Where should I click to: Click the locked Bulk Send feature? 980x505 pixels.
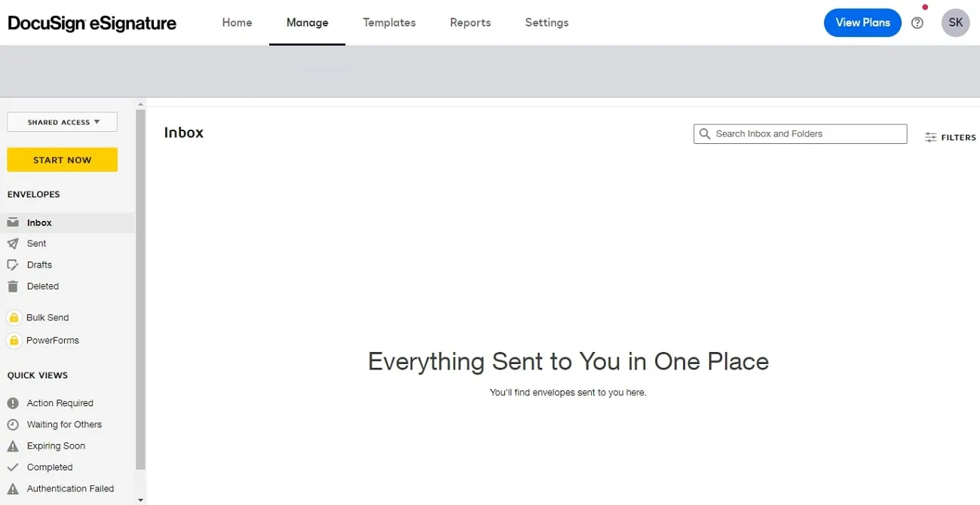[x=14, y=317]
